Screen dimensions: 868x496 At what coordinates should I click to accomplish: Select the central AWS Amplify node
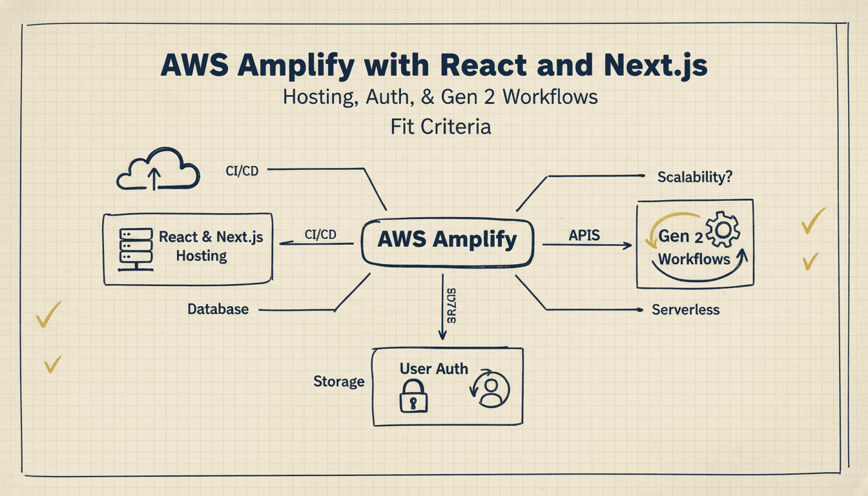coord(449,242)
